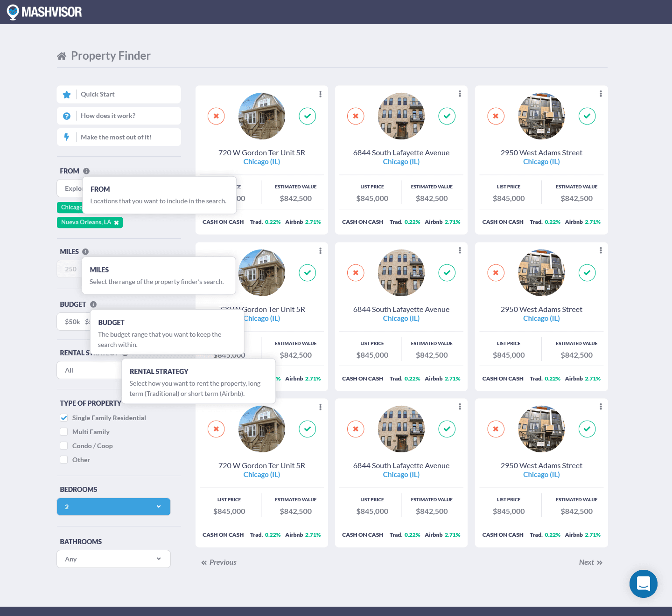Viewport: 672px width, 616px height.
Task: Open the How does it work help icon
Action: (67, 116)
